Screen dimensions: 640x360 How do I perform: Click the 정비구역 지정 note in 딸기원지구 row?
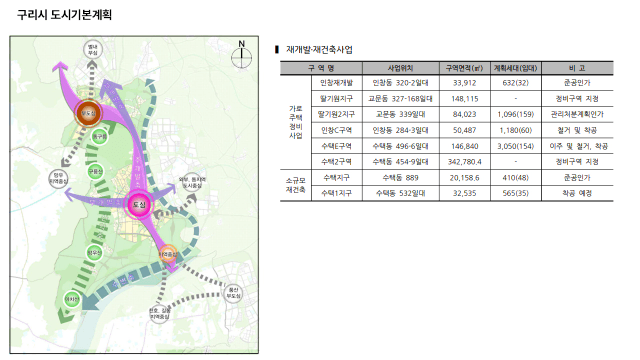(x=577, y=99)
